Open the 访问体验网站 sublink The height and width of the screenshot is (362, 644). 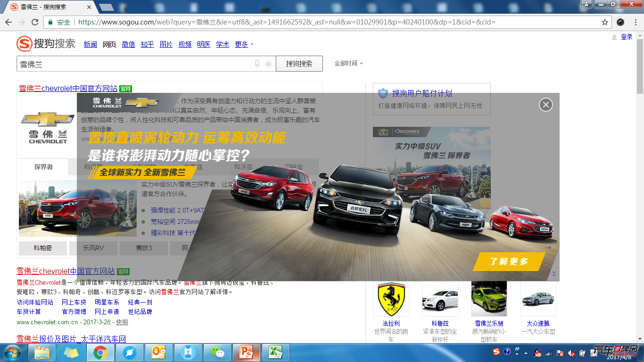point(35,302)
